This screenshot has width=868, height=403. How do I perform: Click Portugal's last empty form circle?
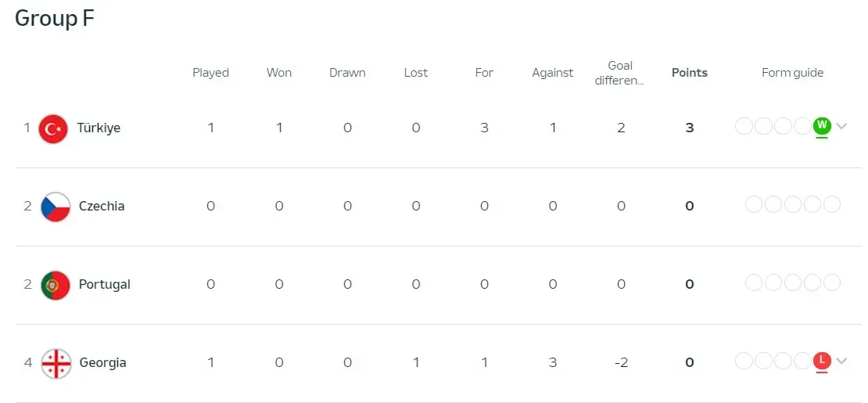832,283
